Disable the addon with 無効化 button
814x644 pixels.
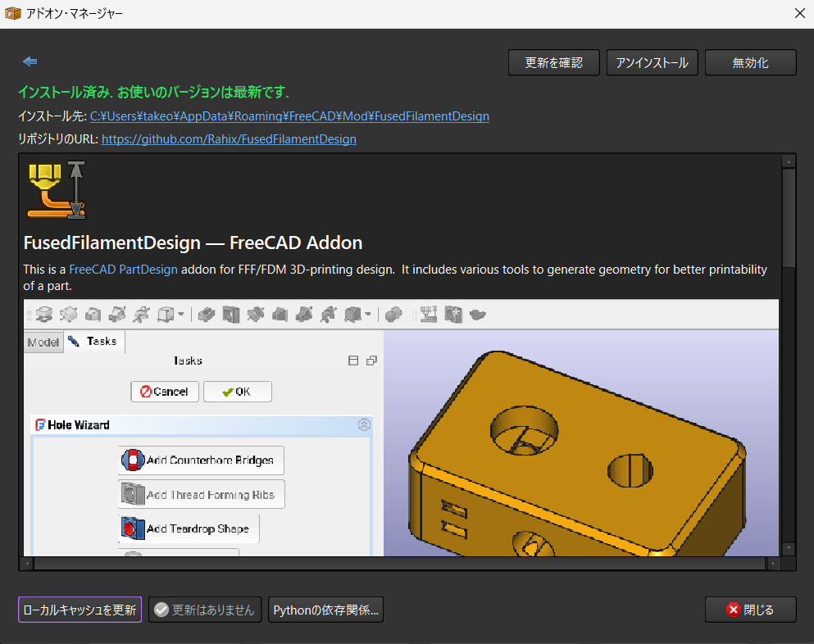coord(750,63)
